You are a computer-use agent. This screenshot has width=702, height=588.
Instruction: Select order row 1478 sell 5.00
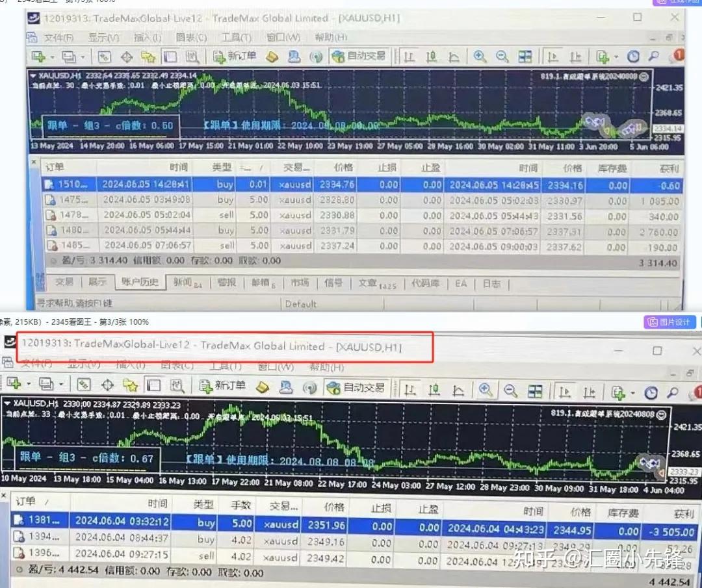click(x=362, y=216)
